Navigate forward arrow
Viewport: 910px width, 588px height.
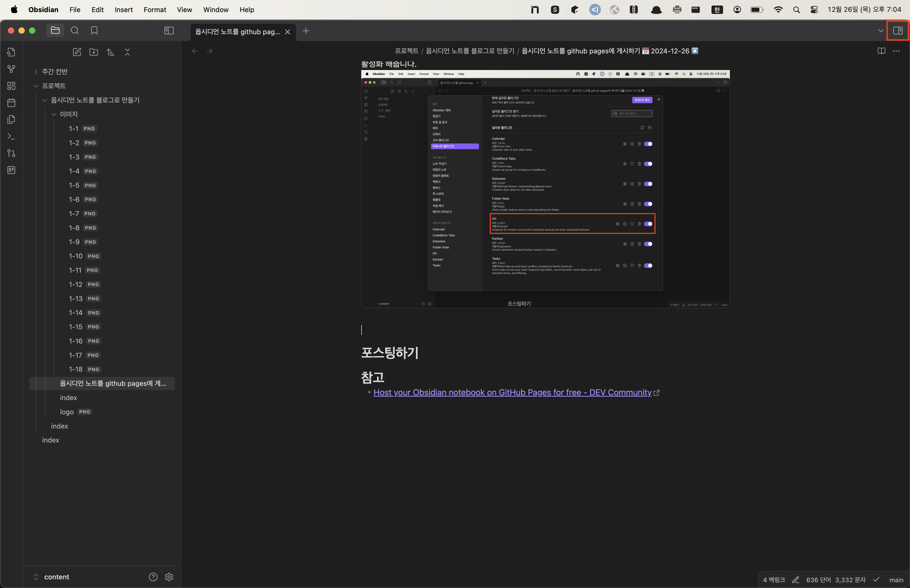coord(210,51)
